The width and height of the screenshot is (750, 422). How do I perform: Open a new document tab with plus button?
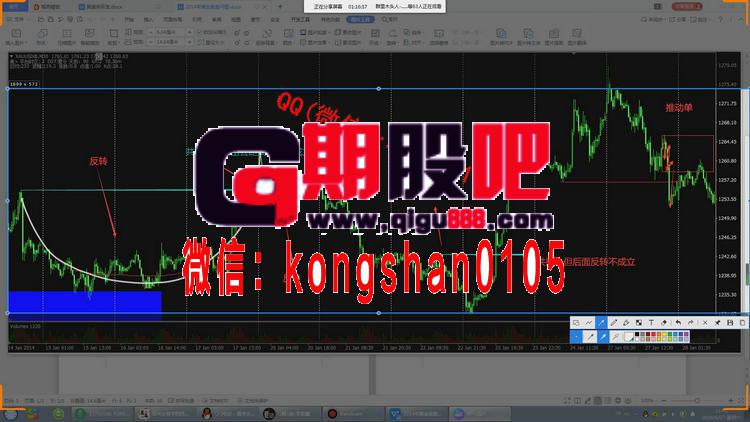pyautogui.click(x=280, y=7)
